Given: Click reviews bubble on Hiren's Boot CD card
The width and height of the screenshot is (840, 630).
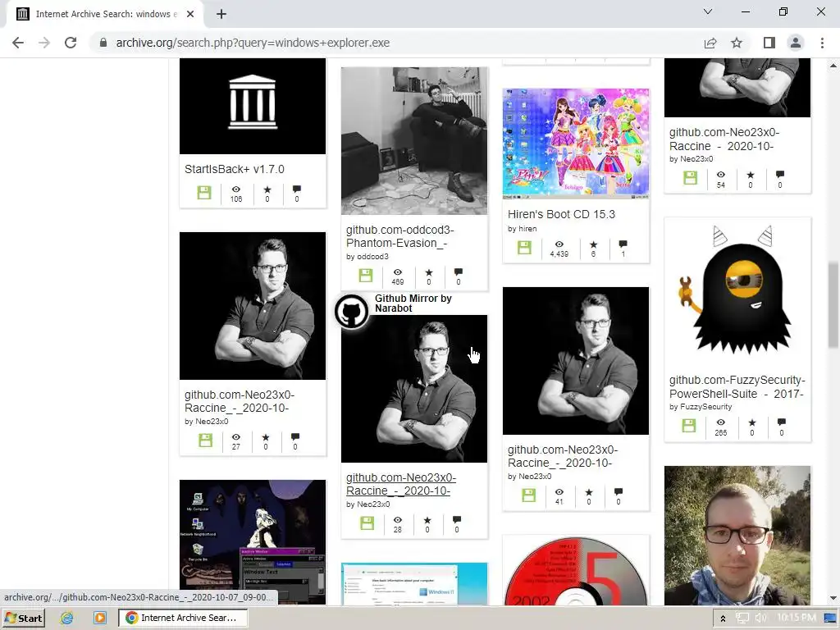Looking at the screenshot, I should point(623,244).
